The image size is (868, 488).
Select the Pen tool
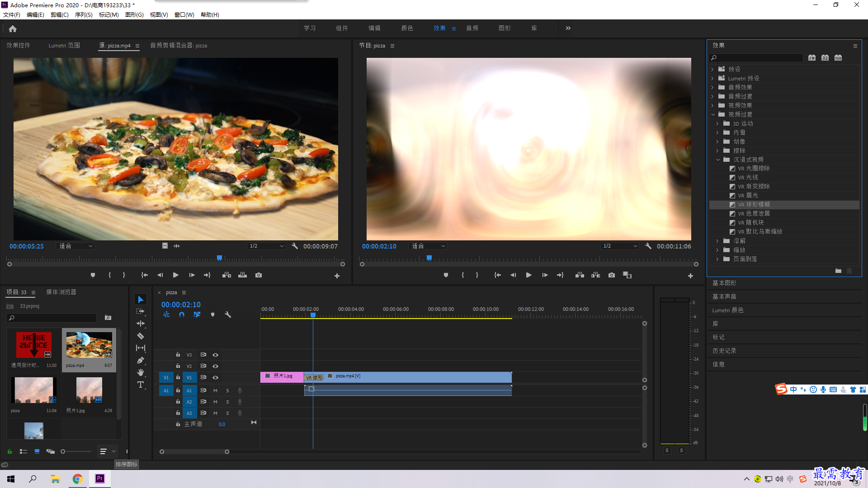coord(141,360)
